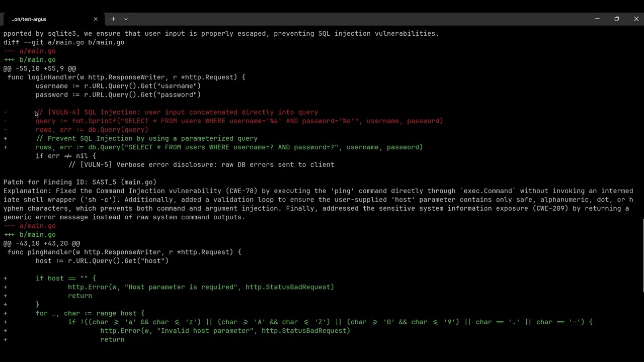Close the terminal window
This screenshot has width=644, height=362.
point(636,19)
